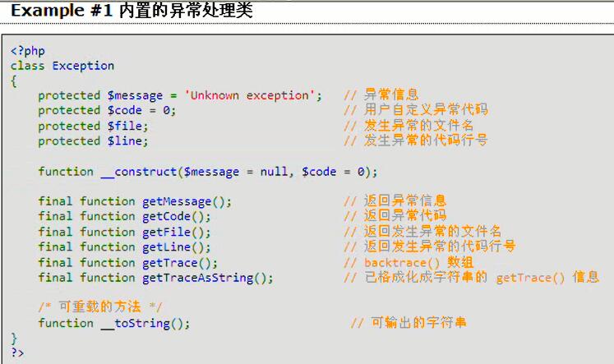Image resolution: width=614 pixels, height=364 pixels.
Task: Click the comment '// 返回异常代码'
Action: tap(395, 215)
